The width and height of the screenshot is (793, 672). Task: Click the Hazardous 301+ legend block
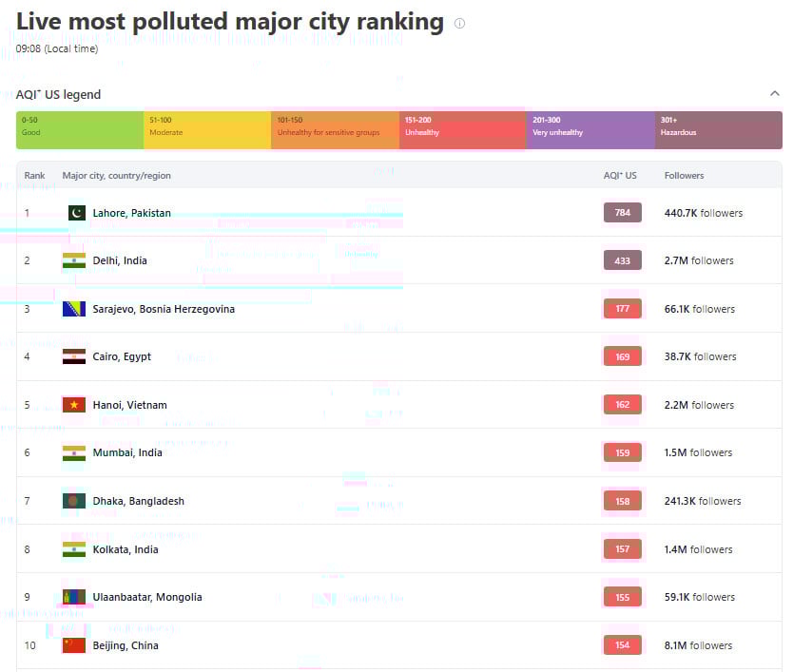point(718,130)
